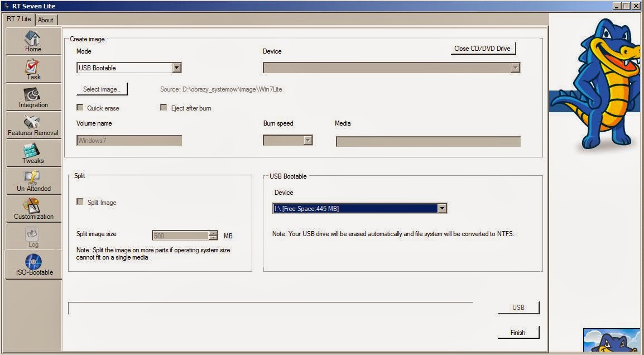Maximize the RT Seven Lite window
644x355 pixels.
tap(625, 6)
